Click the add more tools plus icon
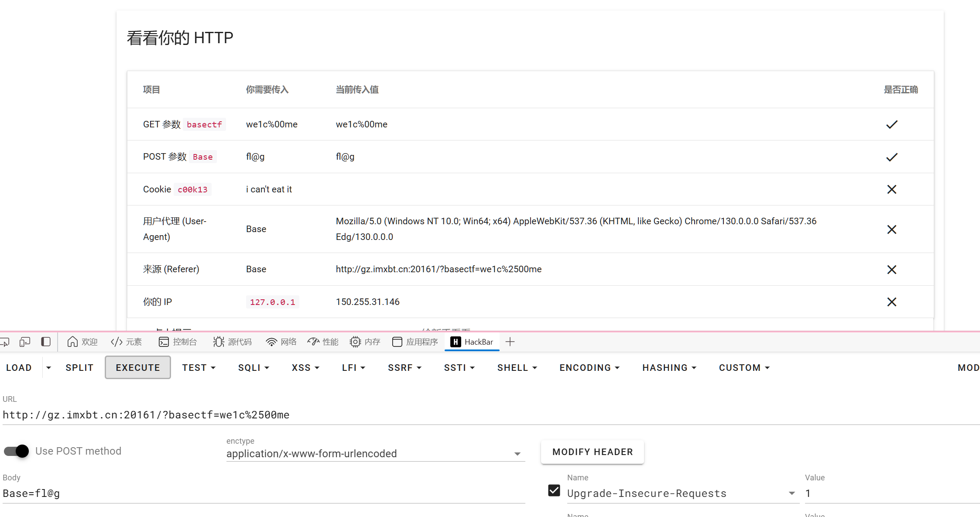 (x=510, y=342)
